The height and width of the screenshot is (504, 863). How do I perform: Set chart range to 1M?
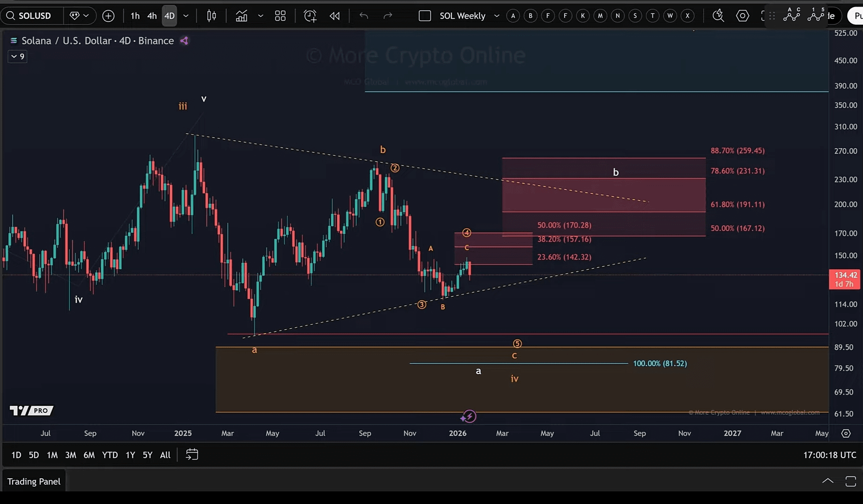[x=52, y=455]
